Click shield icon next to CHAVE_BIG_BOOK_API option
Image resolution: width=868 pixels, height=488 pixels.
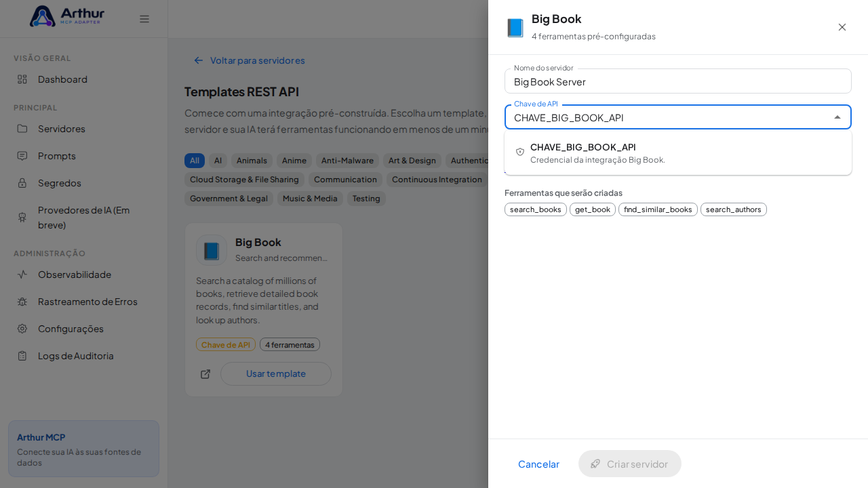(520, 152)
